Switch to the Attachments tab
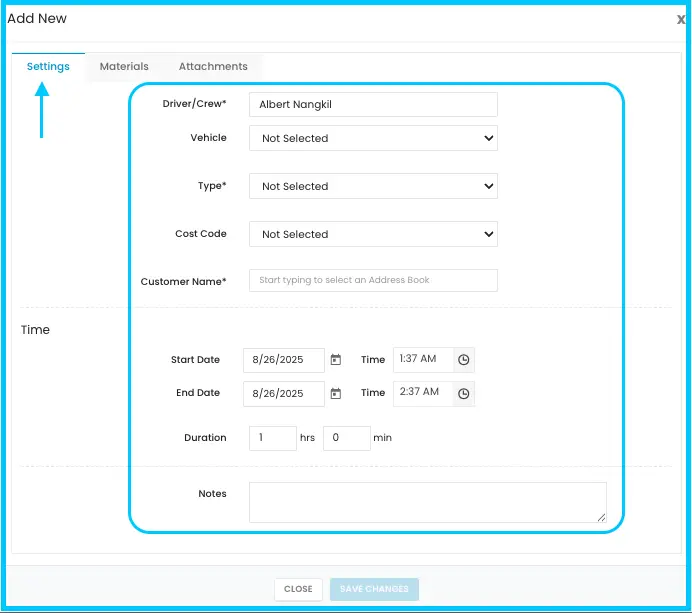The image size is (692, 613). 213,67
